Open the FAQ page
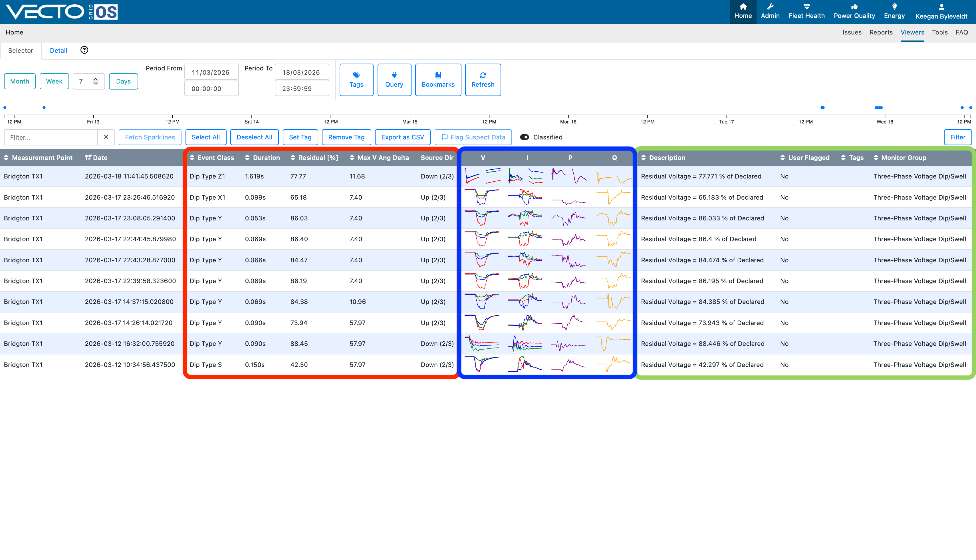976x560 pixels. tap(961, 32)
